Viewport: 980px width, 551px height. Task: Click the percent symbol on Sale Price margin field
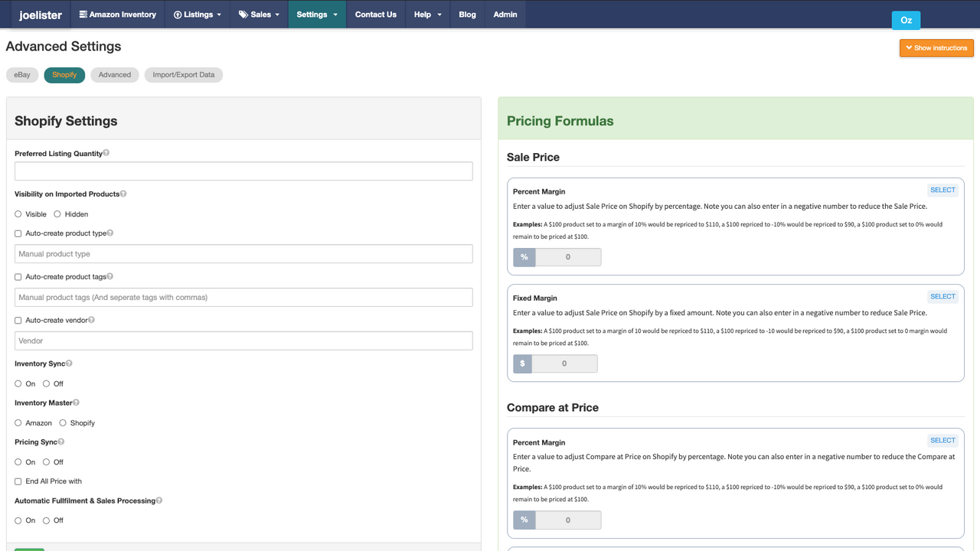click(524, 257)
